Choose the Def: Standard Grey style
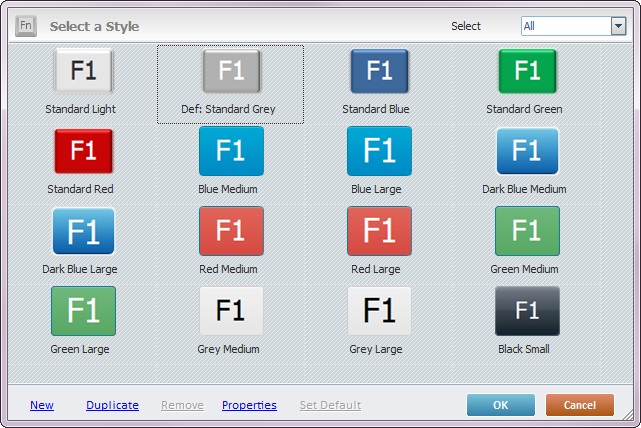Viewport: 641px width, 428px height. [231, 72]
